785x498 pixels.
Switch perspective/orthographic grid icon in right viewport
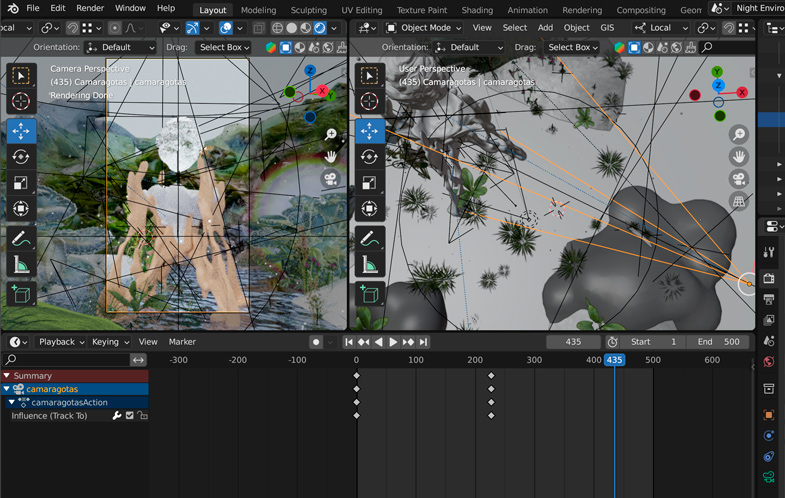739,202
